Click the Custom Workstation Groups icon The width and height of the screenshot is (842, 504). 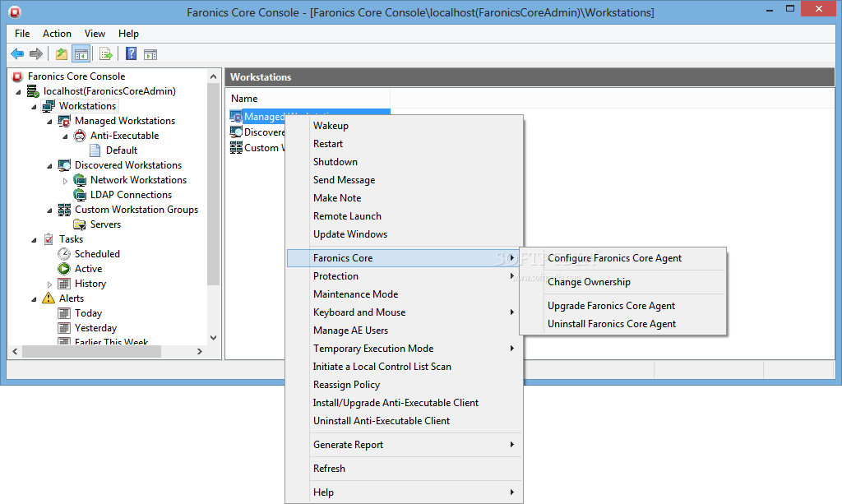[x=64, y=210]
